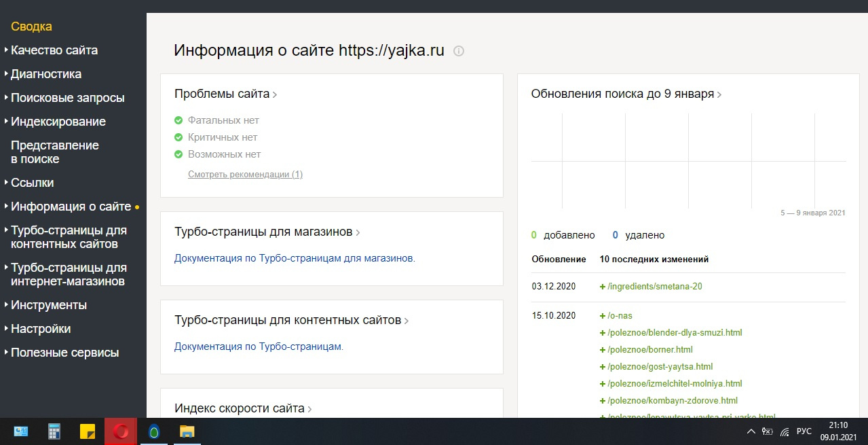Screen dimensions: 868x445
Task: Open Sticky Notes from the taskbar
Action: (x=88, y=431)
